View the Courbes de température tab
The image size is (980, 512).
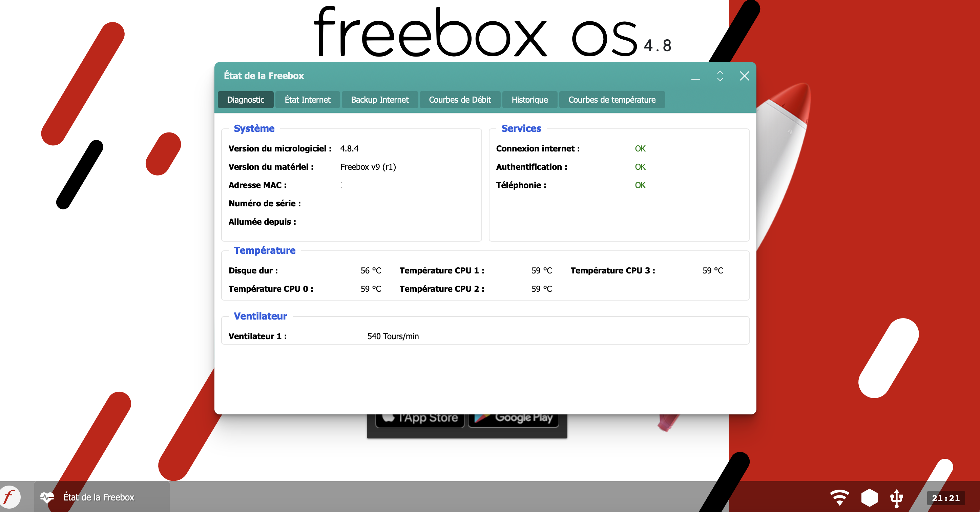(x=612, y=100)
